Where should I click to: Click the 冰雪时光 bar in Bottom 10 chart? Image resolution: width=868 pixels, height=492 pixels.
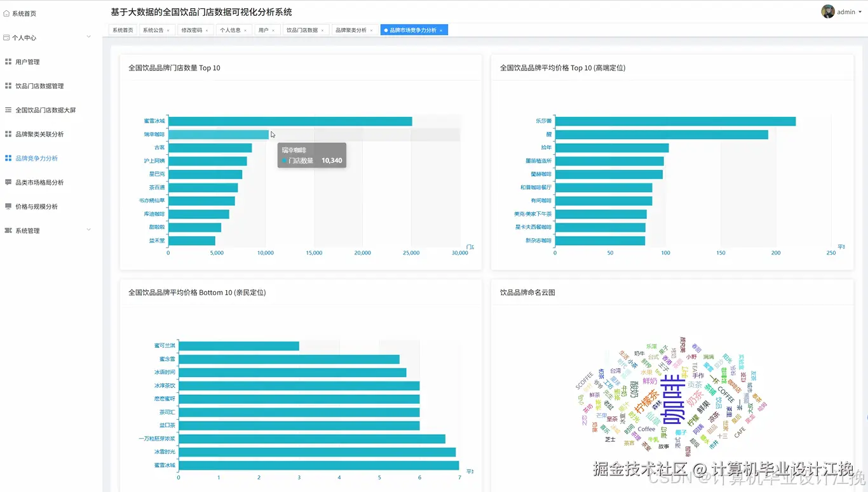tap(317, 452)
